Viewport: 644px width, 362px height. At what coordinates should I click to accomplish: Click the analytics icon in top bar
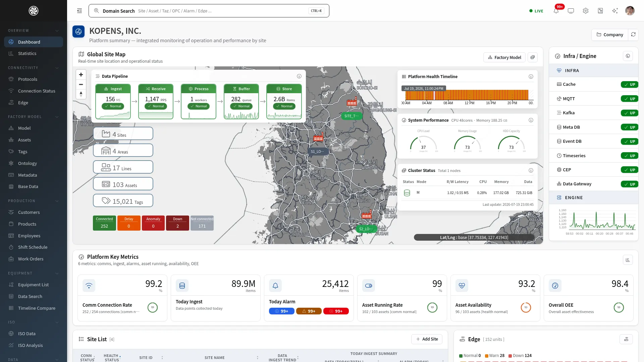point(600,11)
